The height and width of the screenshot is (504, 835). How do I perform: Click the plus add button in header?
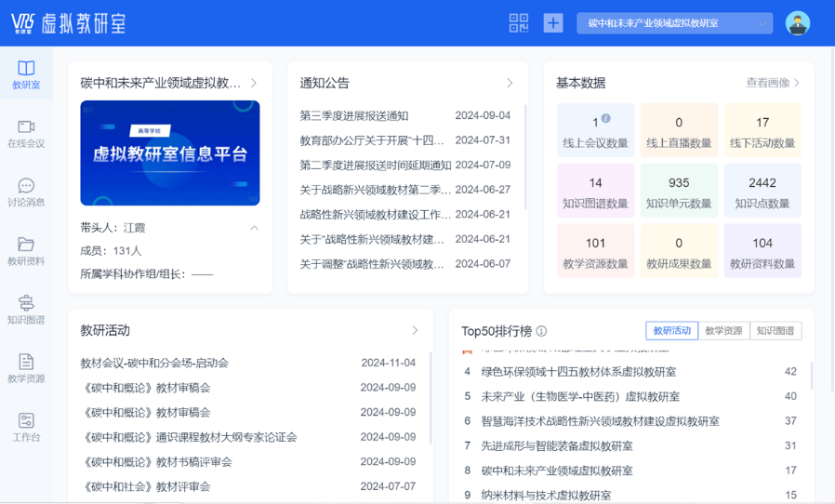click(x=553, y=23)
